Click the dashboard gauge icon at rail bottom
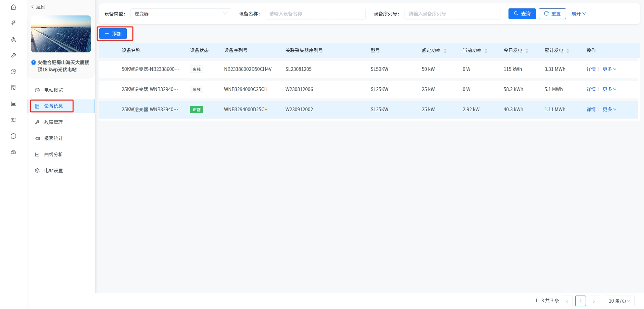 pos(13,152)
